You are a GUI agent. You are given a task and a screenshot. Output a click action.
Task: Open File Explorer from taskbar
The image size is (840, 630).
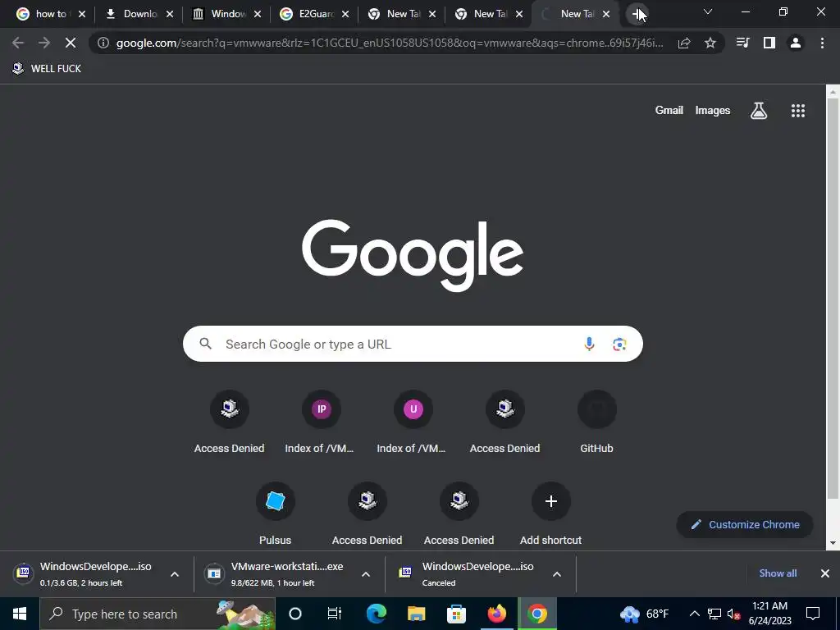[416, 614]
